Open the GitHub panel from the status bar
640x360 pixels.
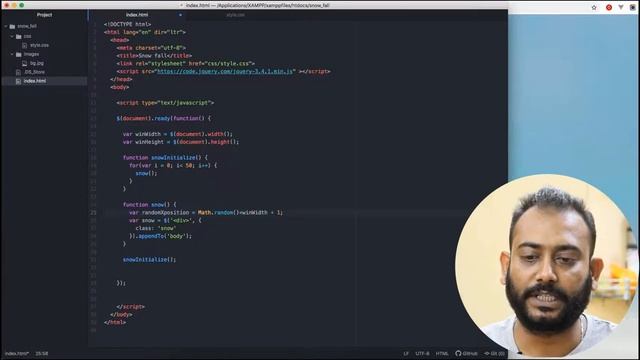pos(466,353)
